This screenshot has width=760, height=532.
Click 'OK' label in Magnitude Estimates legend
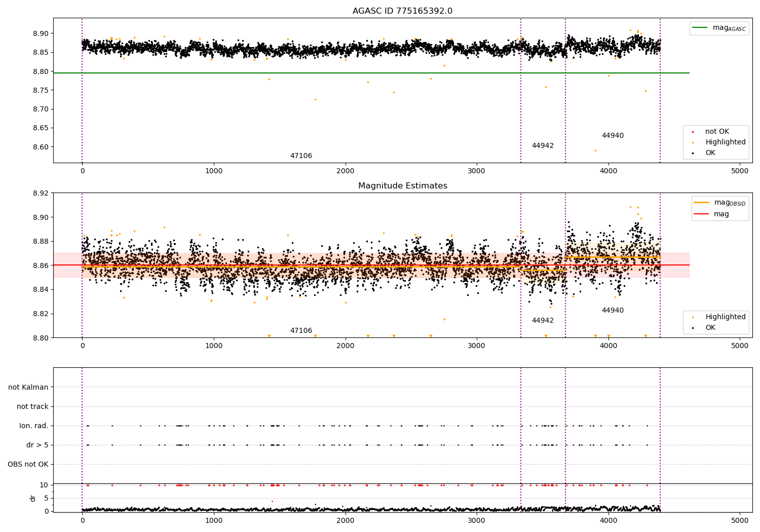click(x=710, y=328)
